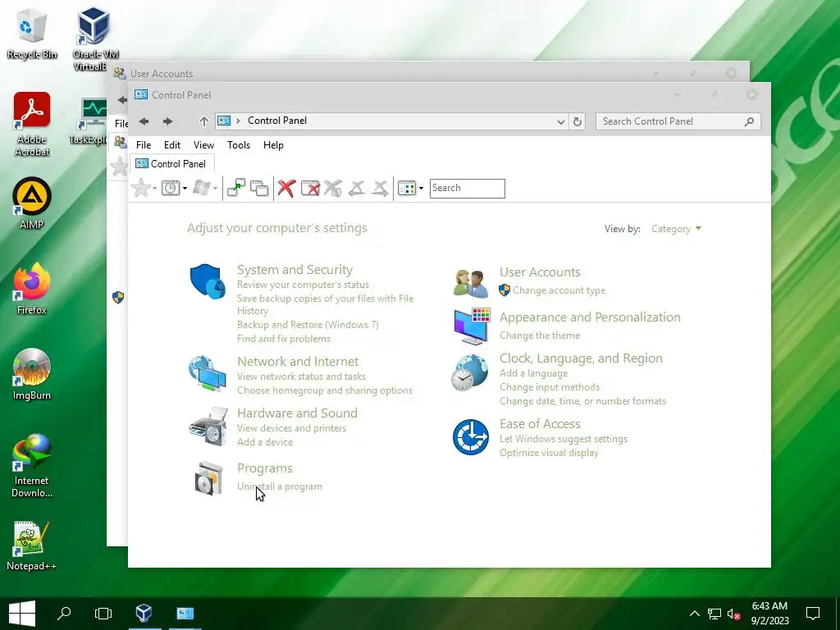Click the Control Panel address breadcrumb

[x=277, y=121]
